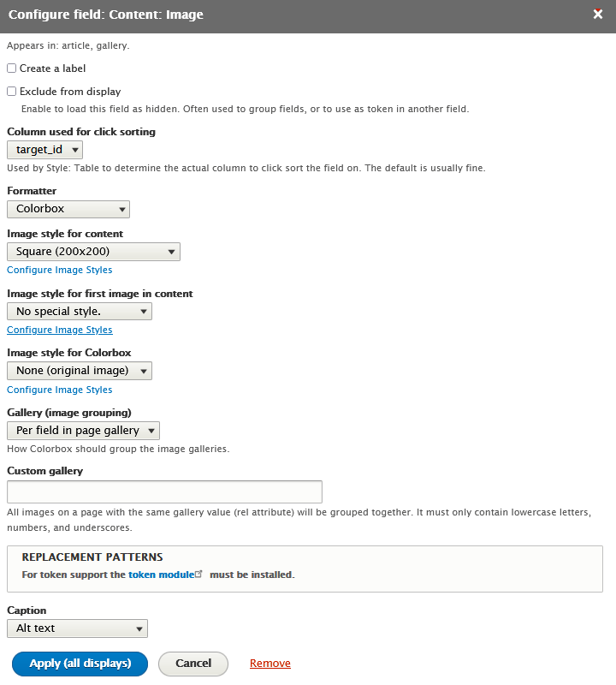
Task: Check Exclude from display option
Action: [12, 92]
